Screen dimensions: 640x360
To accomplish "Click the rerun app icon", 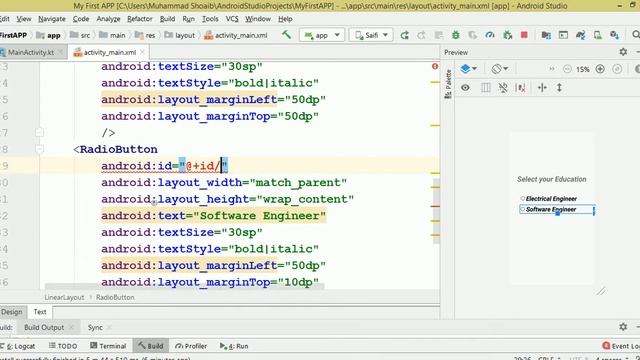I will click(x=404, y=35).
